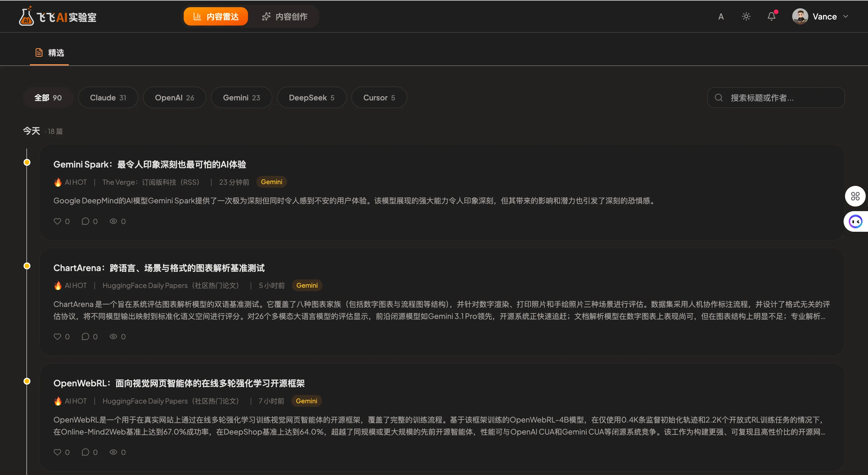
Task: Switch to the 内容创作 tab
Action: [284, 17]
